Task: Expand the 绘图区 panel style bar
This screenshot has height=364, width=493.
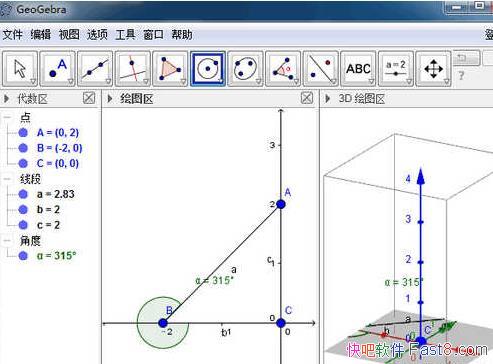Action: point(110,99)
